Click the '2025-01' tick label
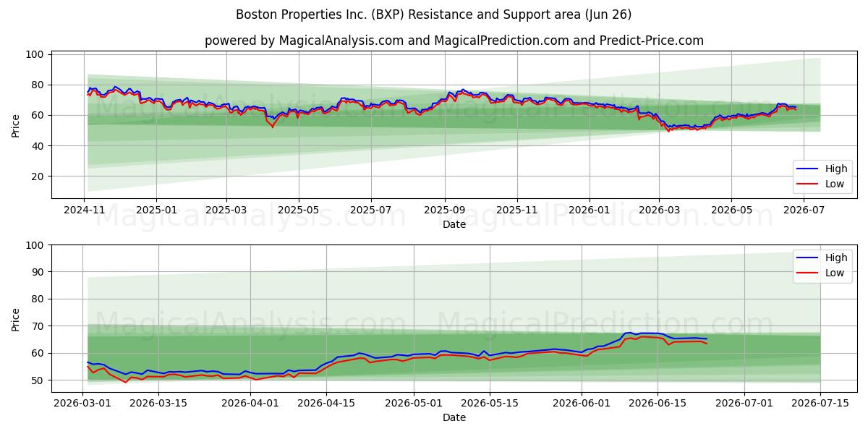The height and width of the screenshot is (434, 868). point(156,210)
